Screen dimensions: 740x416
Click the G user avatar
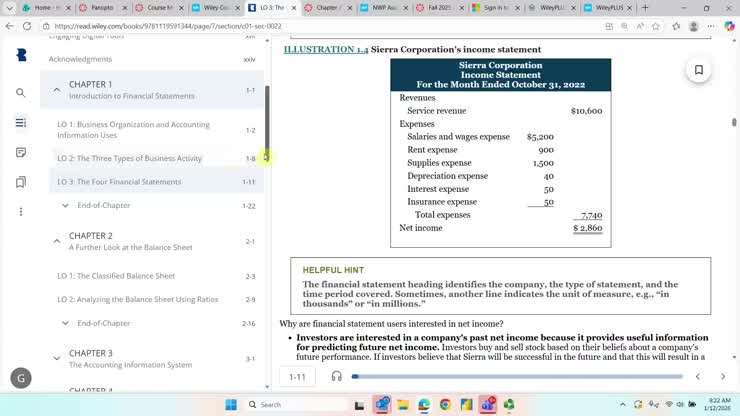[21, 378]
